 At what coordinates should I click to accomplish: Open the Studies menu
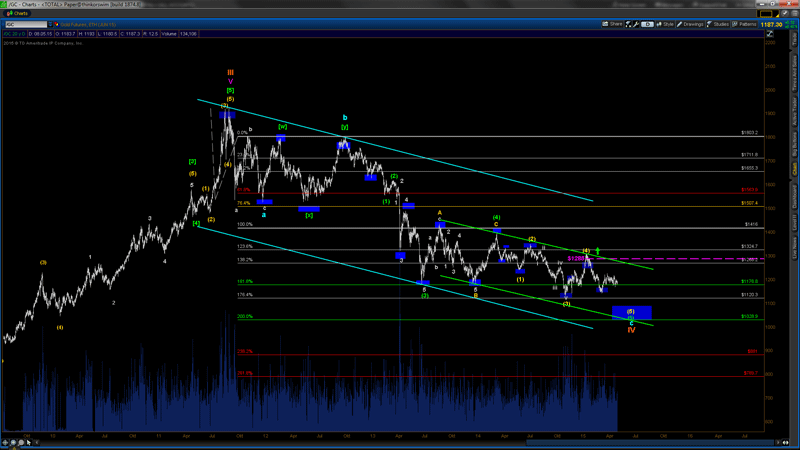point(721,23)
